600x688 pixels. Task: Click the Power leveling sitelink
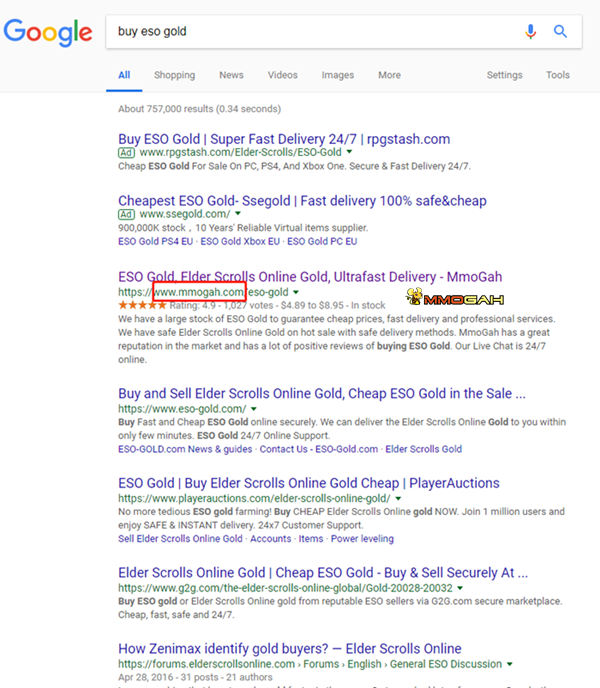click(362, 539)
